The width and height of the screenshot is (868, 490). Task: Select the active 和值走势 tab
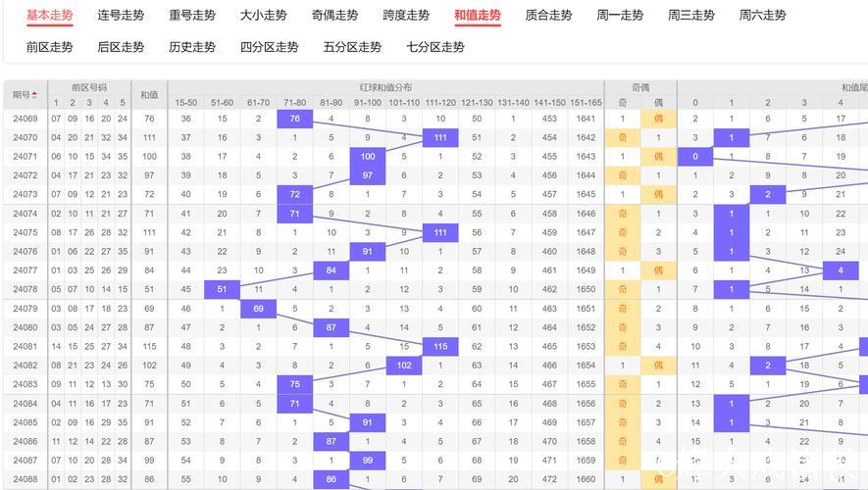478,16
